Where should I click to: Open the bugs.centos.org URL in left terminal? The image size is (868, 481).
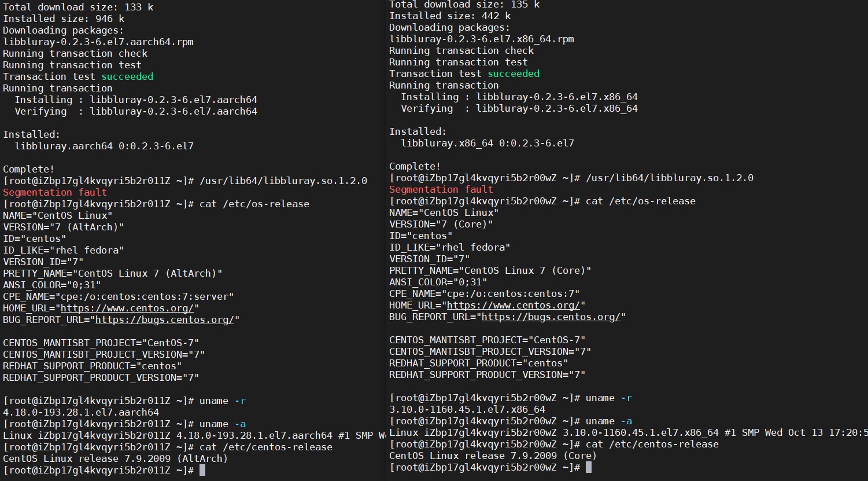[x=164, y=320]
